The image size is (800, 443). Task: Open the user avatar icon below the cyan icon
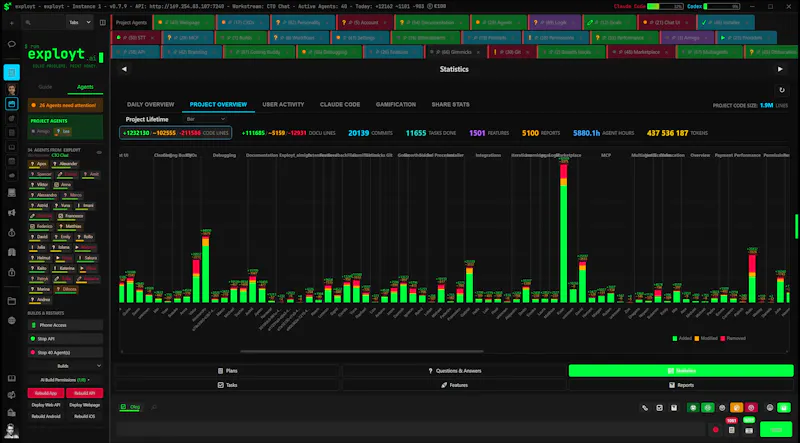click(x=12, y=89)
